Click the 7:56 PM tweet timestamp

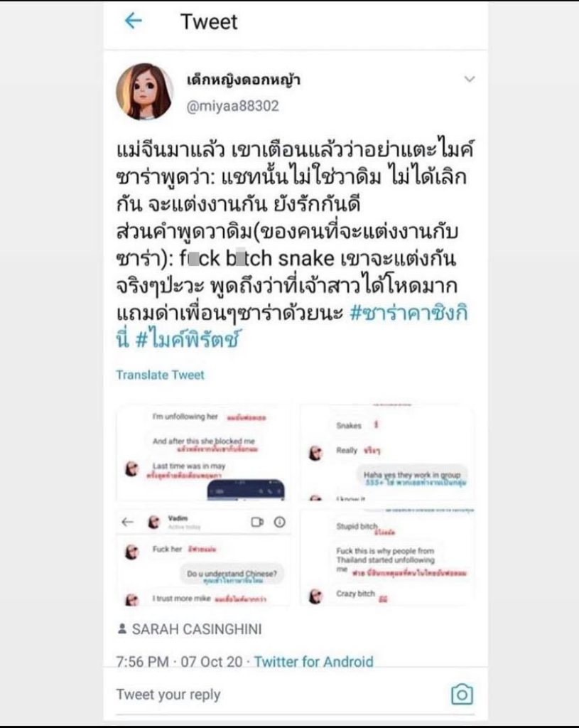[x=142, y=661]
